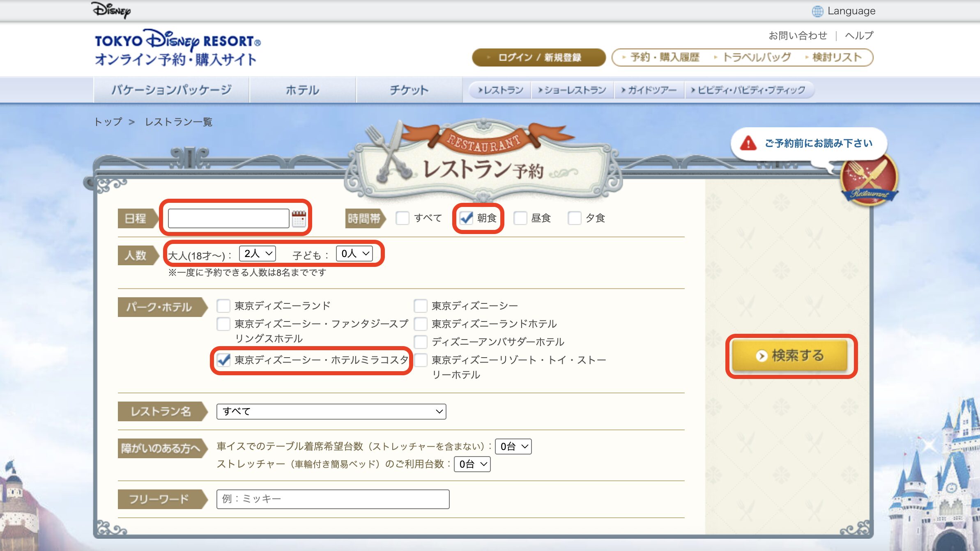Go to ショーレストラン sub-menu item
The image size is (980, 551).
[572, 90]
